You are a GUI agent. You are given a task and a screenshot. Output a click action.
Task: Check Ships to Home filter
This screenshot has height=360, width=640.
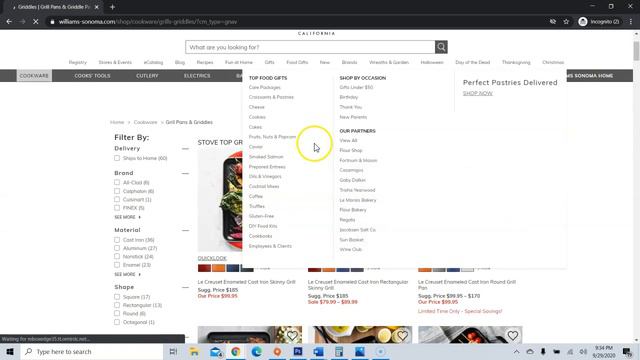click(117, 158)
